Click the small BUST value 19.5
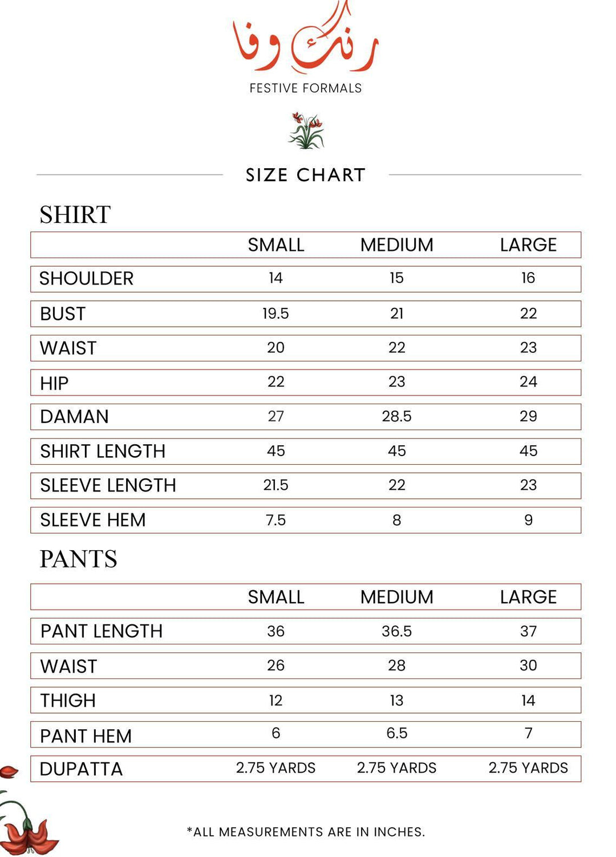The height and width of the screenshot is (857, 616). 275,314
